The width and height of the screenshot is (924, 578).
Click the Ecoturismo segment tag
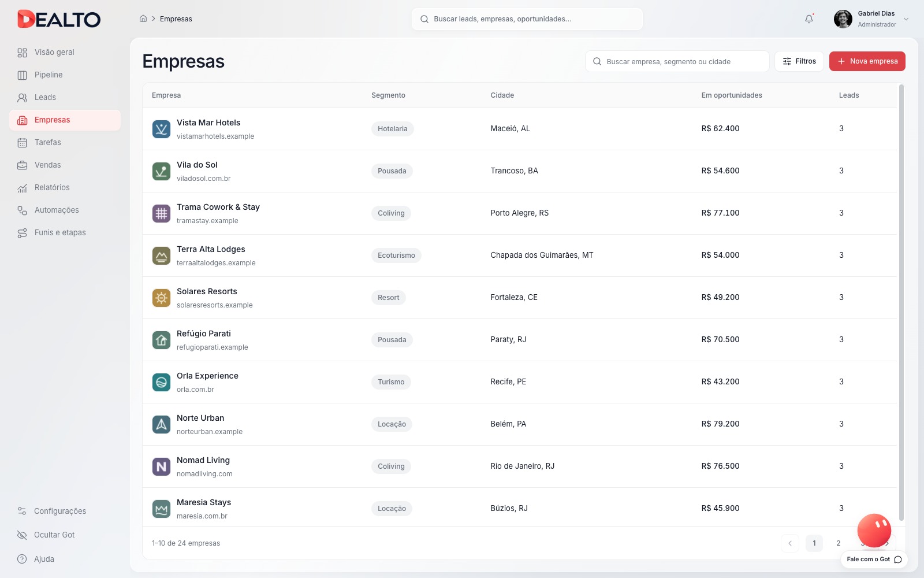(396, 255)
